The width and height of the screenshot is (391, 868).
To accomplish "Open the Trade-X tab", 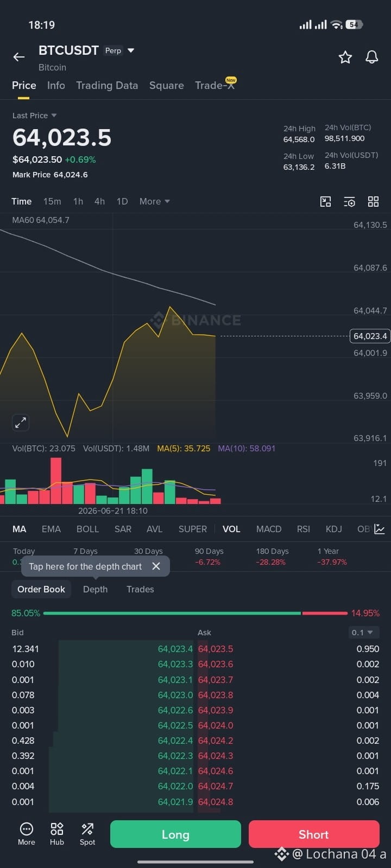I will pyautogui.click(x=215, y=85).
